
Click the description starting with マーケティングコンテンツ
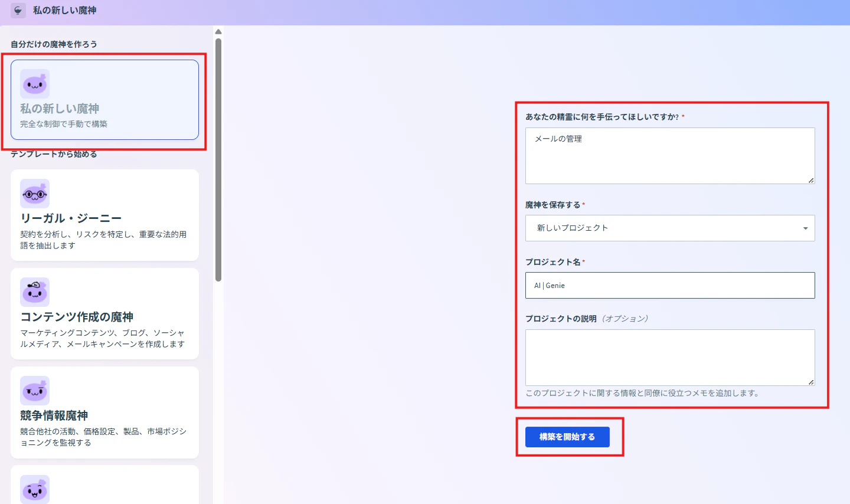103,338
